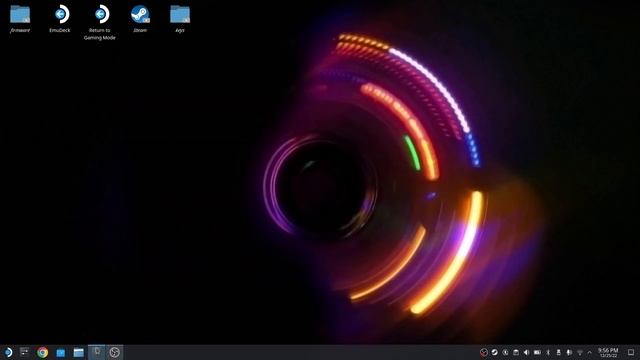Image resolution: width=640 pixels, height=360 pixels.
Task: Expand hidden system tray icons arrow
Action: coord(589,352)
